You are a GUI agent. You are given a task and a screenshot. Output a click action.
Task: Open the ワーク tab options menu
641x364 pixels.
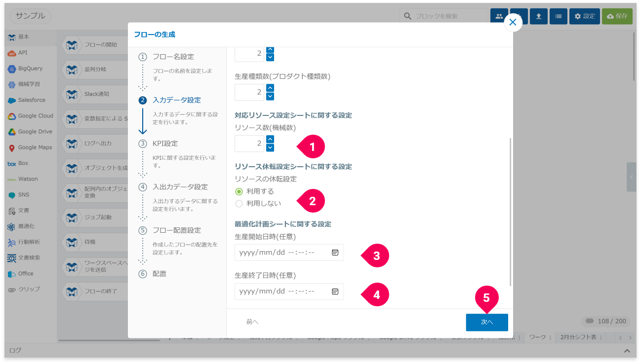[x=551, y=338]
